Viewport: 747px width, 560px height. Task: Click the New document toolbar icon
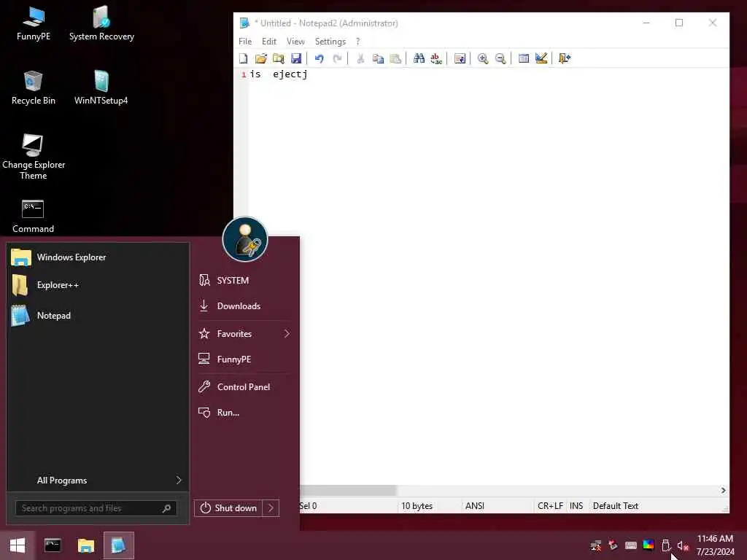click(244, 58)
